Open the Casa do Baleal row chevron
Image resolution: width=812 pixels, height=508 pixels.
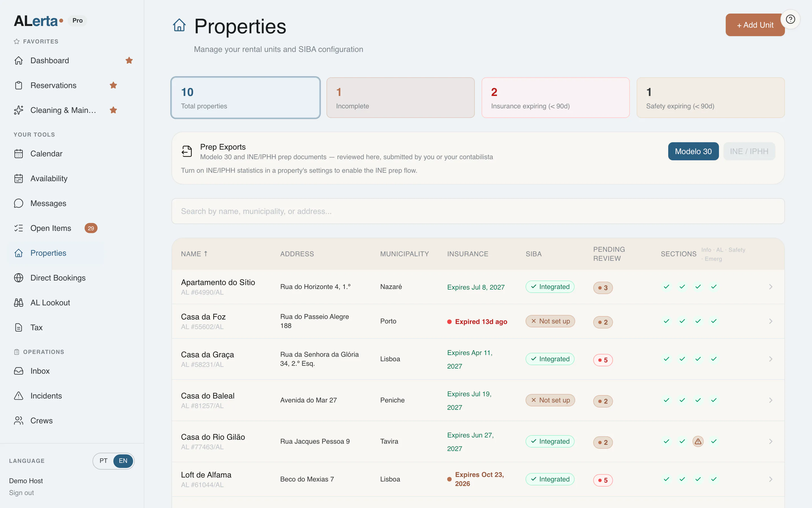[771, 400]
